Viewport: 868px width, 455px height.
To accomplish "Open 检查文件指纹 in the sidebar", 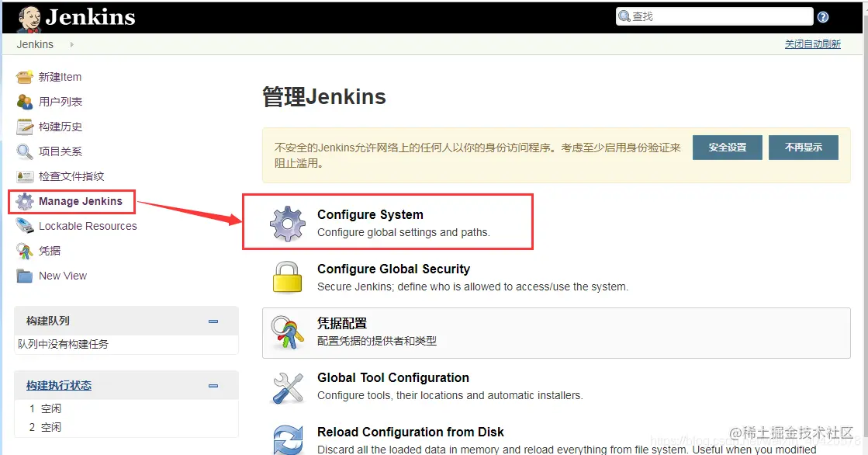I will [71, 176].
